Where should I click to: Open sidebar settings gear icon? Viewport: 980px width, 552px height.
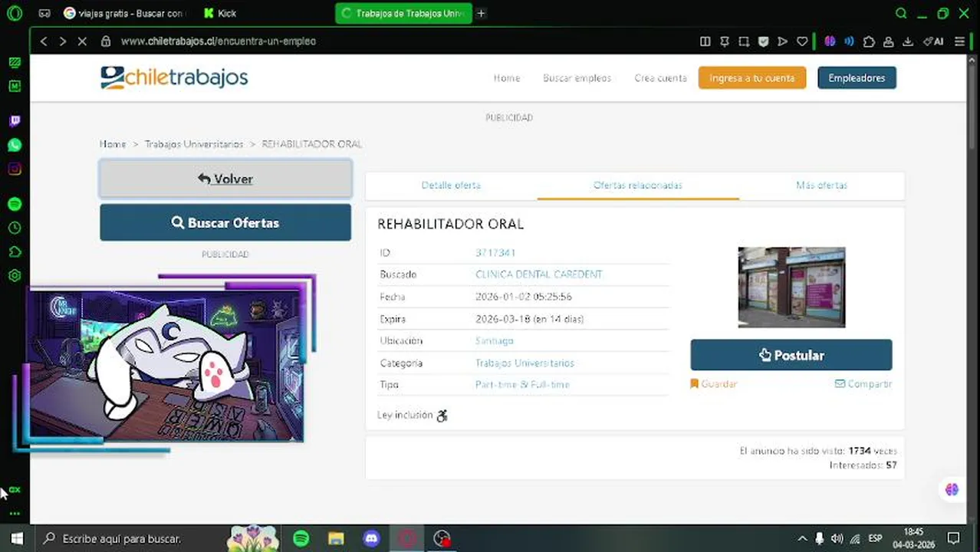[15, 276]
